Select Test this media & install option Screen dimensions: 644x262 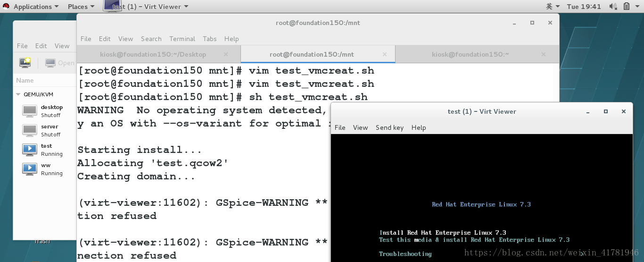tap(474, 240)
